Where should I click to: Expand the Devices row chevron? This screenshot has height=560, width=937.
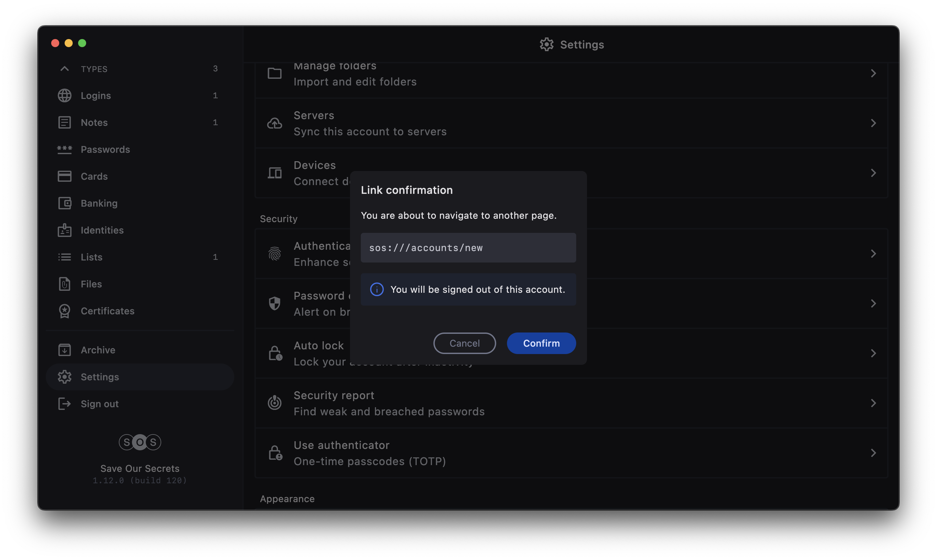(873, 173)
